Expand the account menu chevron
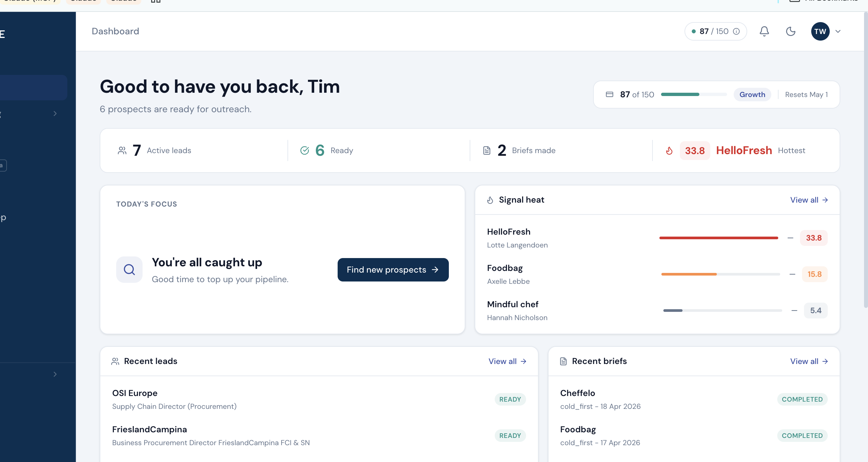The width and height of the screenshot is (868, 462). tap(838, 31)
